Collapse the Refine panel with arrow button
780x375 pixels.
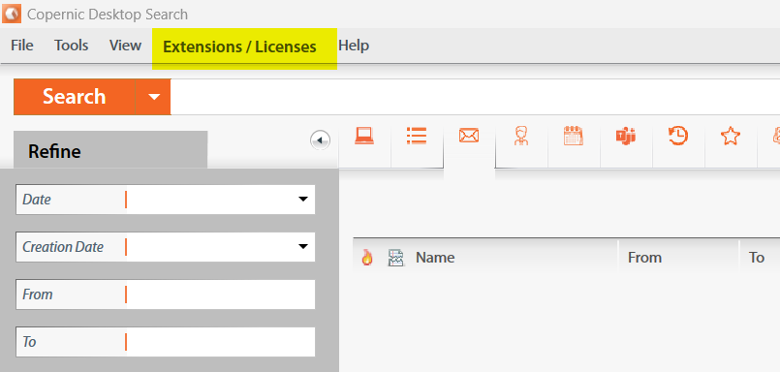pos(320,140)
